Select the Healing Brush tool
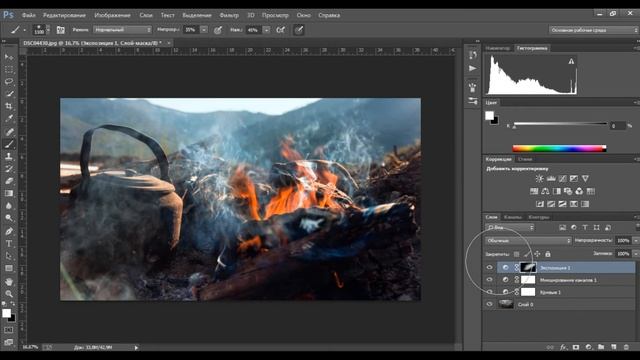640x360 pixels. pos(9,131)
